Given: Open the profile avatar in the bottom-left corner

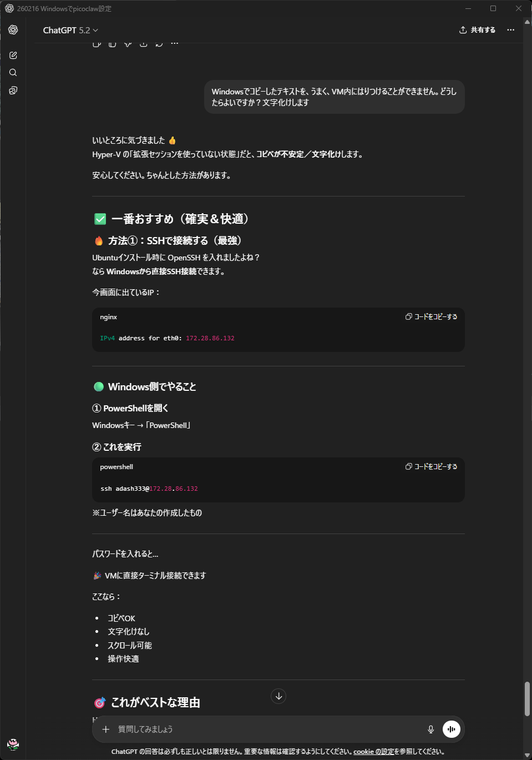Looking at the screenshot, I should [13, 744].
